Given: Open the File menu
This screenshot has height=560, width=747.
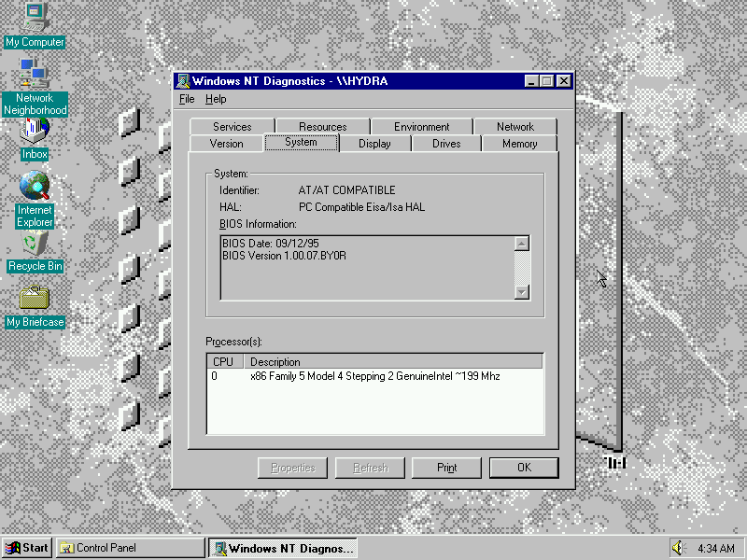Looking at the screenshot, I should point(187,99).
